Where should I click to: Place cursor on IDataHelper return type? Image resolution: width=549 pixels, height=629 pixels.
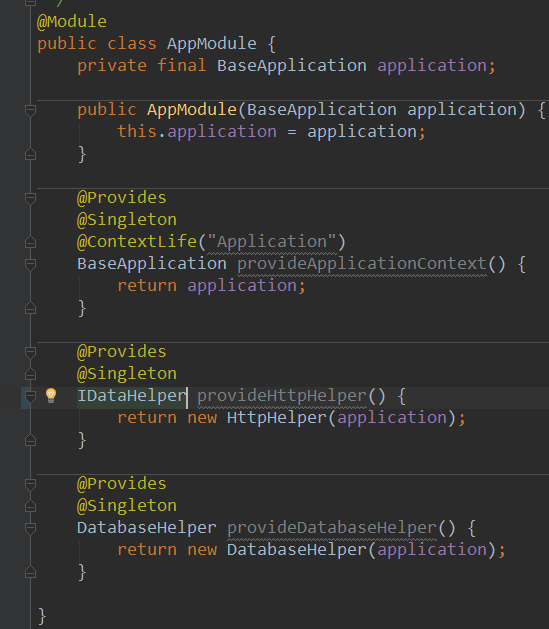[x=132, y=396]
